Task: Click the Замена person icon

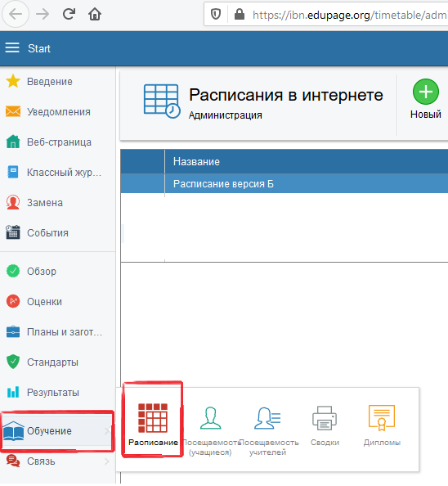Action: [13, 202]
